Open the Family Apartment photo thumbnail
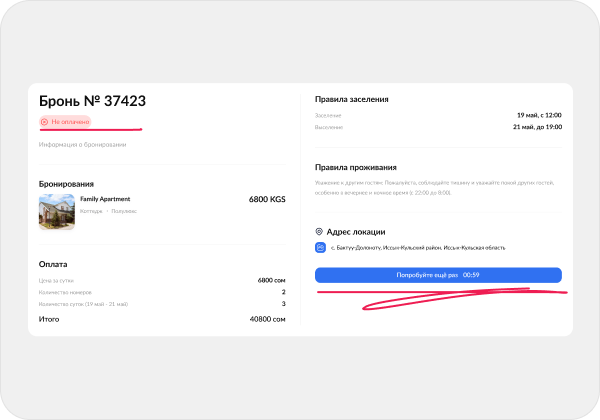The height and width of the screenshot is (420, 600). [x=56, y=212]
